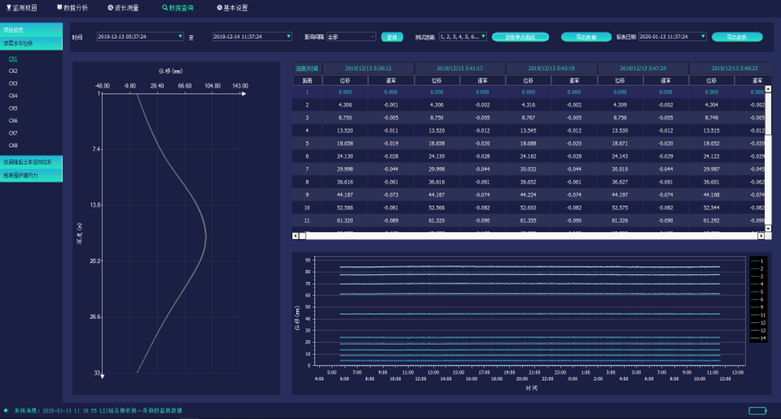Click cell 36.616 in row 8 first column
781x419 pixels.
coord(345,182)
